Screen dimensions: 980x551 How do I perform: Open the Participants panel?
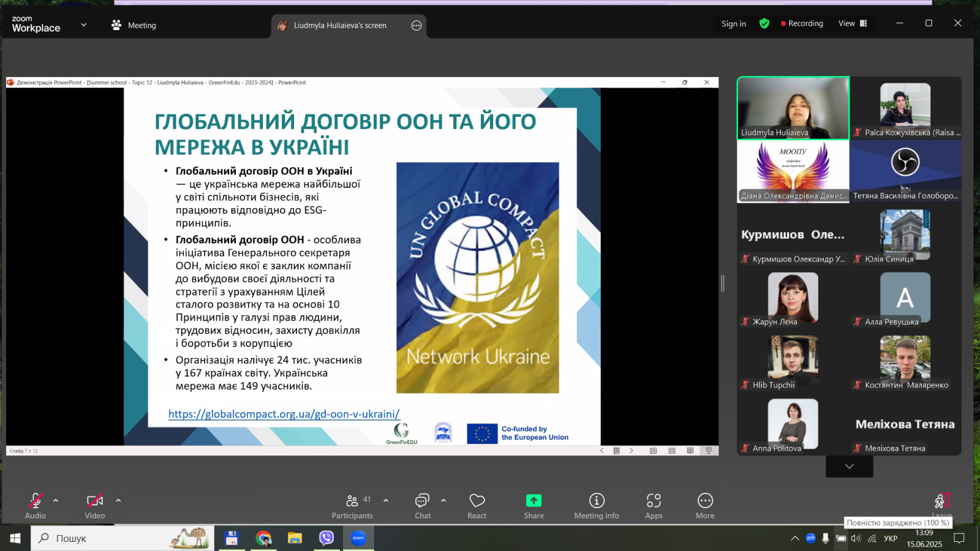tap(352, 506)
